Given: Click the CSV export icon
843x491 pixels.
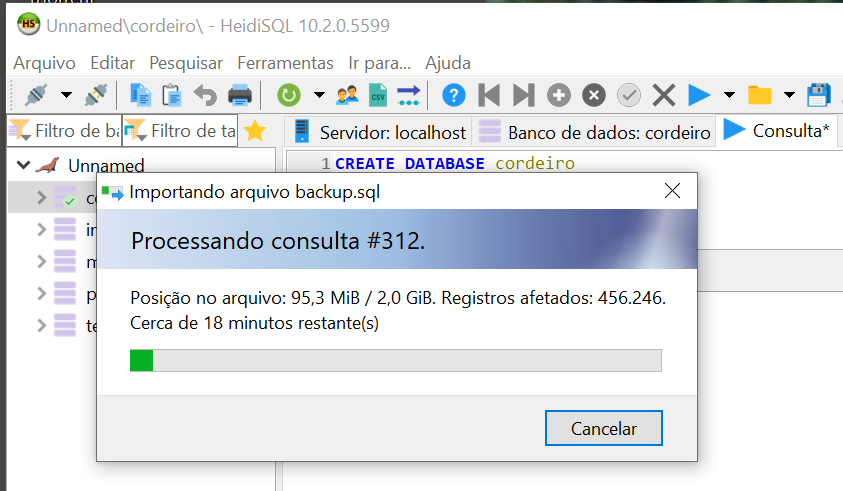Looking at the screenshot, I should click(x=378, y=95).
